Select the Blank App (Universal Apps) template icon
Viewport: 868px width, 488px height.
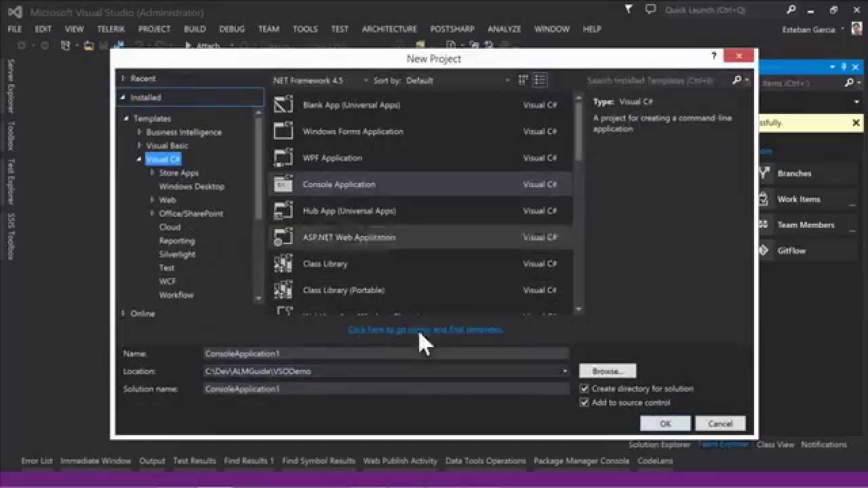click(x=283, y=105)
